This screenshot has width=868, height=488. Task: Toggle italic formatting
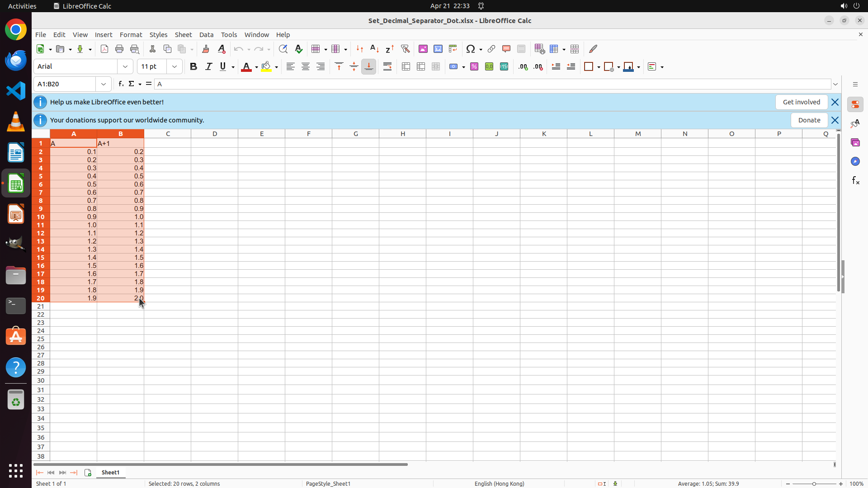click(x=208, y=67)
